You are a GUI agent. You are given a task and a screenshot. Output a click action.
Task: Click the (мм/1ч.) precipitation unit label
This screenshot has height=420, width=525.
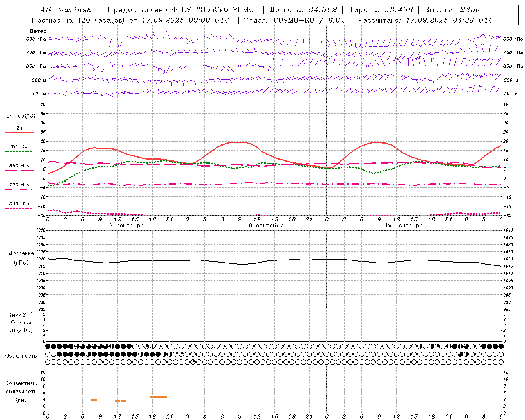pos(21,330)
